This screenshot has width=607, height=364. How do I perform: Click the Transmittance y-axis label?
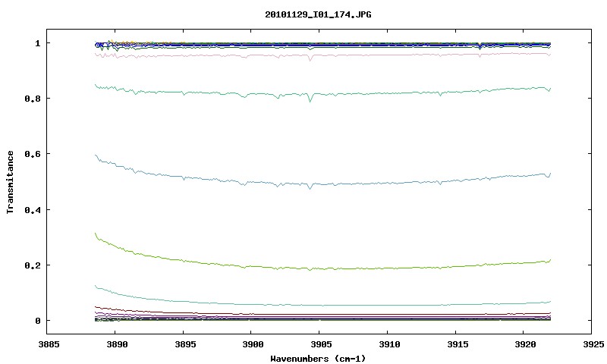[10, 182]
